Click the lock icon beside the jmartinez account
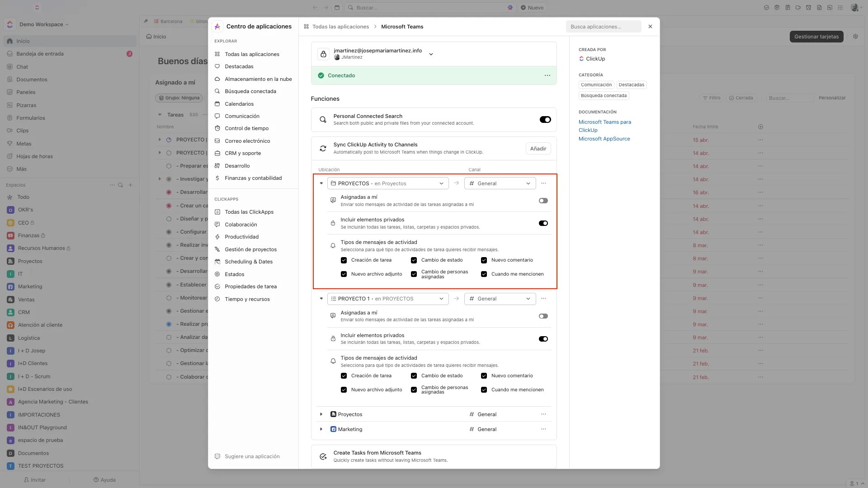Viewport: 868px width, 488px height. pyautogui.click(x=323, y=54)
